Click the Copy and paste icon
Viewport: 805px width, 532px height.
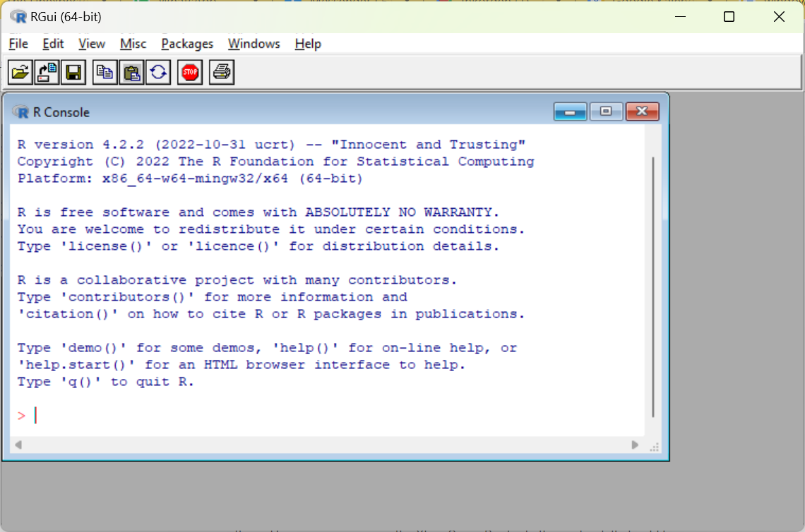coord(158,73)
